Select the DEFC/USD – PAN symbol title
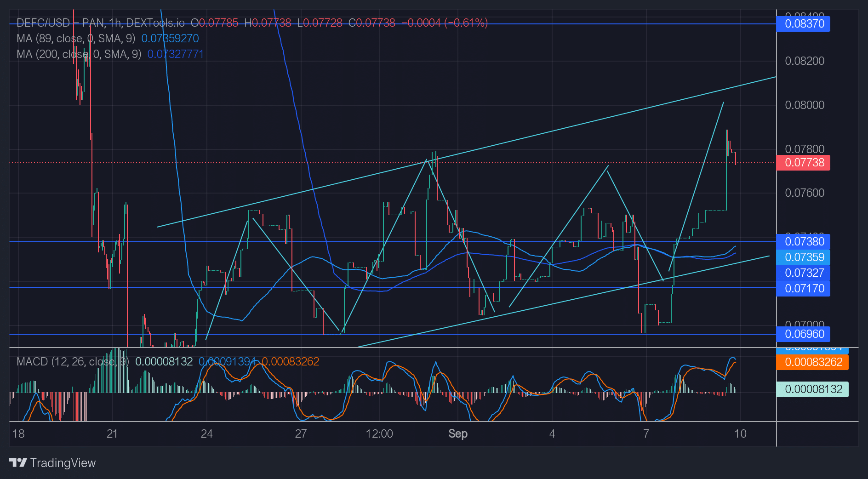The height and width of the screenshot is (479, 868). [101, 23]
